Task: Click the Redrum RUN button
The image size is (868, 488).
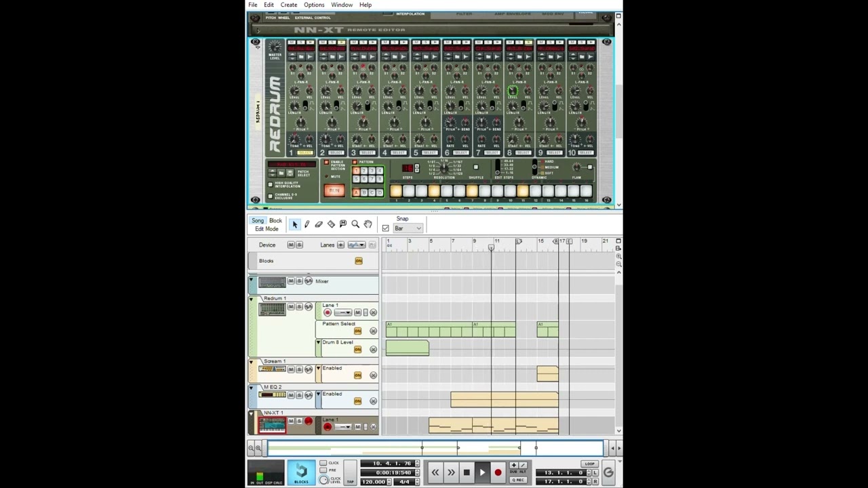Action: point(334,192)
